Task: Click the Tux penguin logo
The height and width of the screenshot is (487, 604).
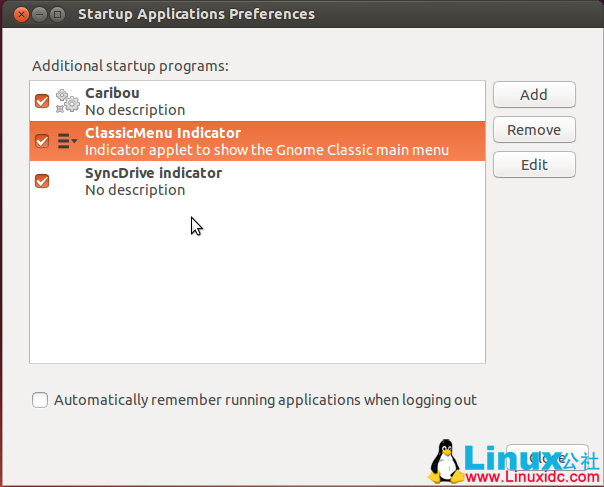Action: (x=445, y=462)
